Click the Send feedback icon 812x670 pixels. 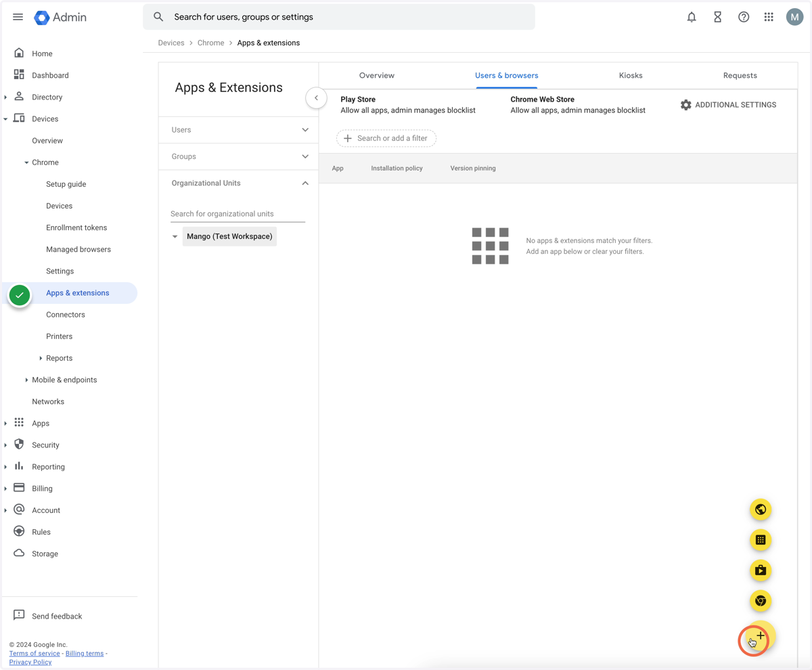pyautogui.click(x=19, y=615)
